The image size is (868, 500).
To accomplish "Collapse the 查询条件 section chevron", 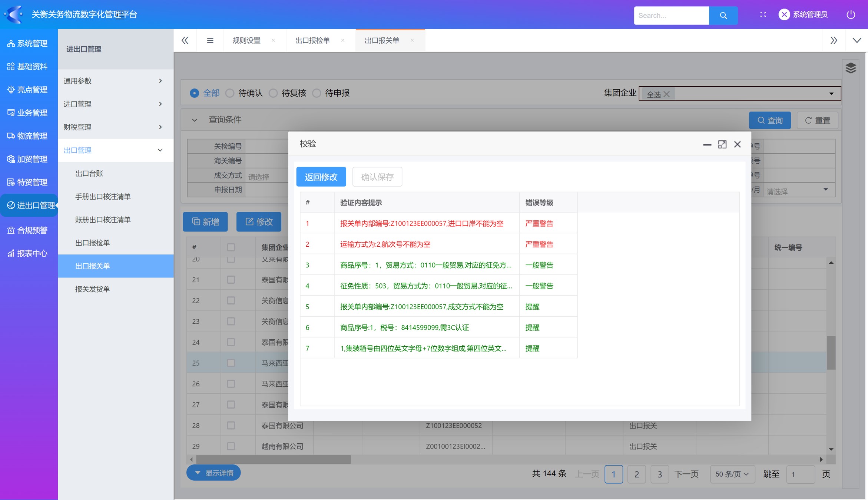I will click(x=195, y=120).
